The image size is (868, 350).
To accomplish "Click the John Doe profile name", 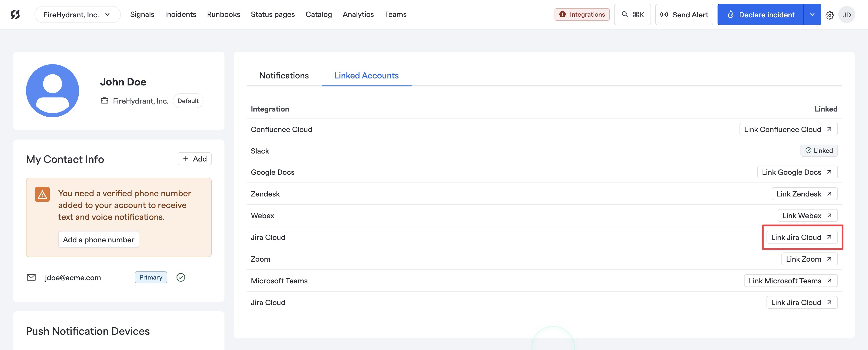I will [123, 82].
